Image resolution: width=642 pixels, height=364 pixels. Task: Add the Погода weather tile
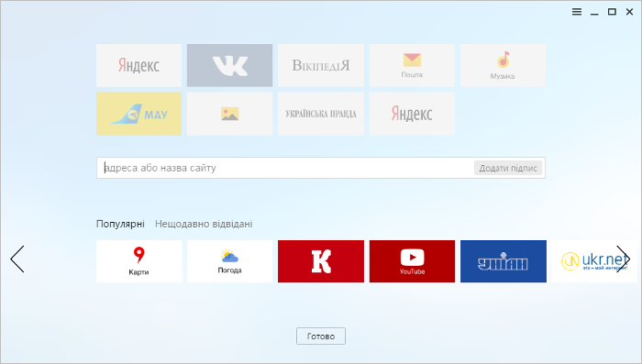pos(229,261)
